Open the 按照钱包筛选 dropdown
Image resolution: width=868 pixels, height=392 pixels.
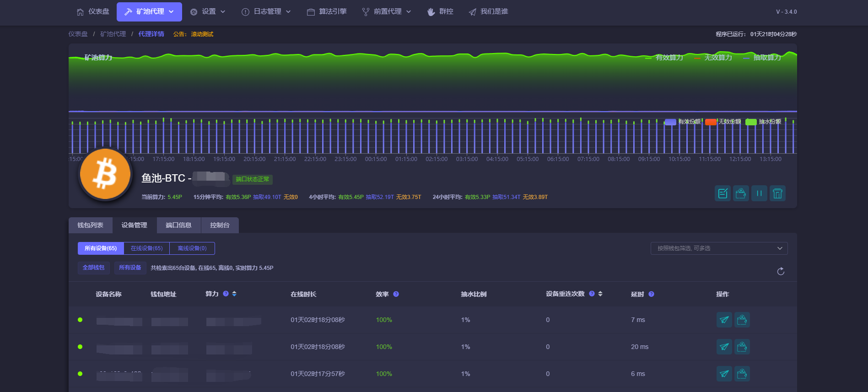point(719,248)
